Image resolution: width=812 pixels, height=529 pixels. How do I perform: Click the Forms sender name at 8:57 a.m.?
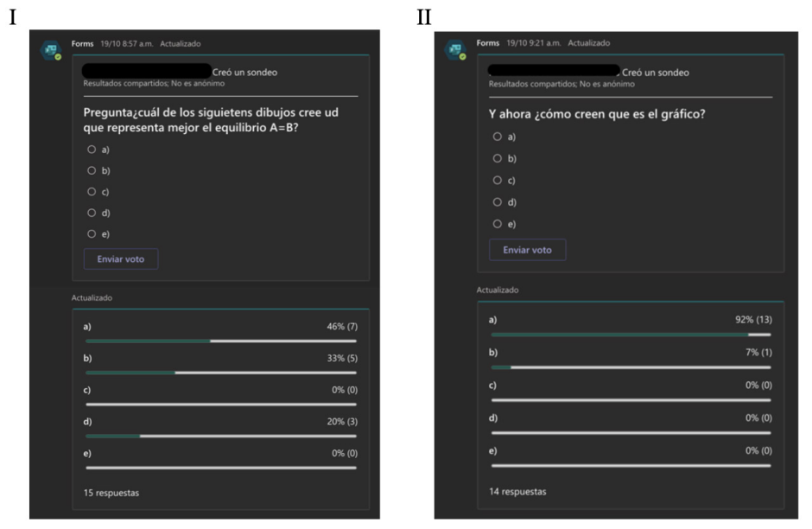[x=82, y=43]
